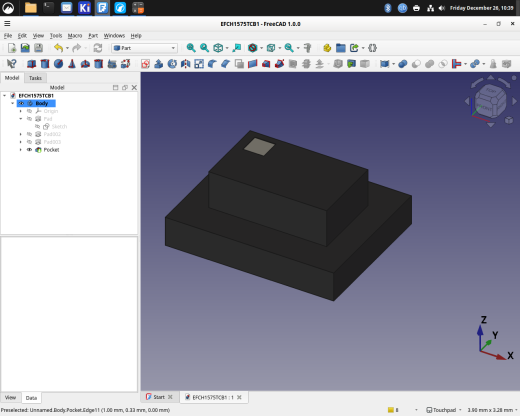Toggle visibility eye of Pad
Image resolution: width=520 pixels, height=416 pixels.
[x=29, y=119]
